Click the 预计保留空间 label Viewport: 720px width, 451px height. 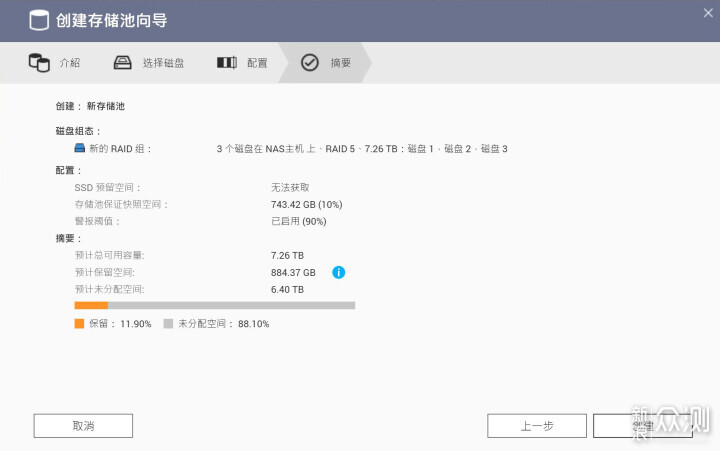pos(105,272)
